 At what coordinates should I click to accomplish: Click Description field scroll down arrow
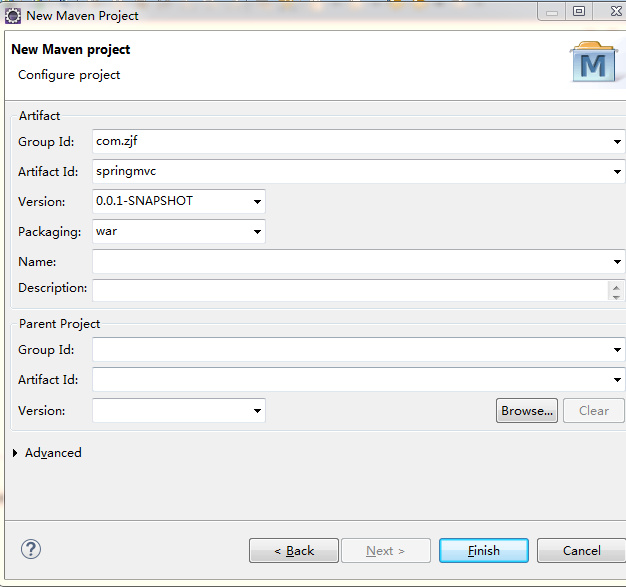(616, 297)
